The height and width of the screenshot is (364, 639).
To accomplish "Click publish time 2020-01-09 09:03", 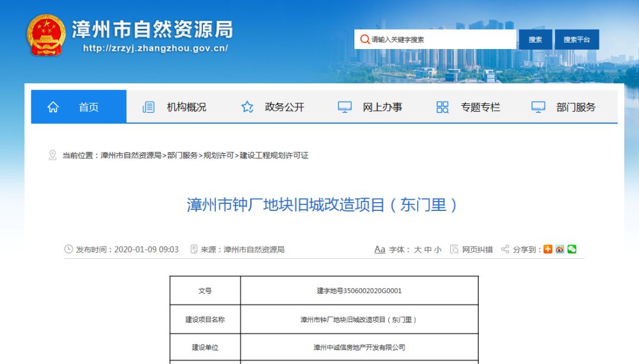I will coord(146,249).
